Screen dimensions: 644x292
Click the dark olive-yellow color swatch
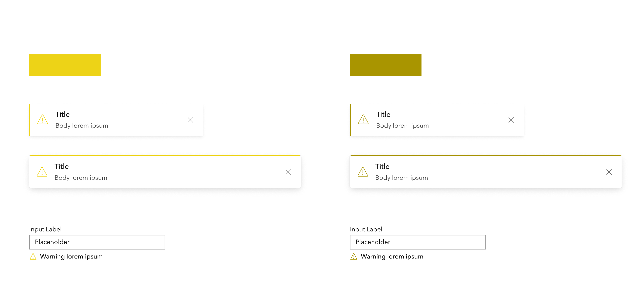tap(386, 65)
